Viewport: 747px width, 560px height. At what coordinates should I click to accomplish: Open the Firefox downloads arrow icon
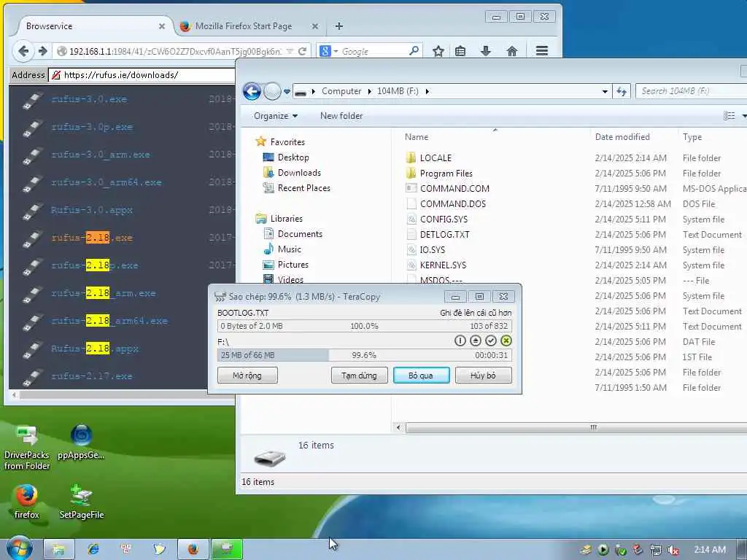485,51
